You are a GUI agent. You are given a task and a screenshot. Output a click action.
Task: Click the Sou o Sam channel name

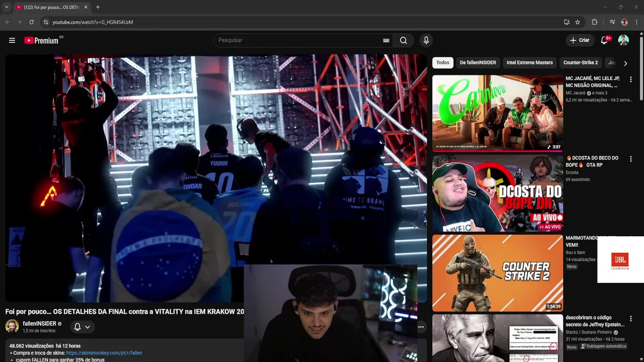576,252
